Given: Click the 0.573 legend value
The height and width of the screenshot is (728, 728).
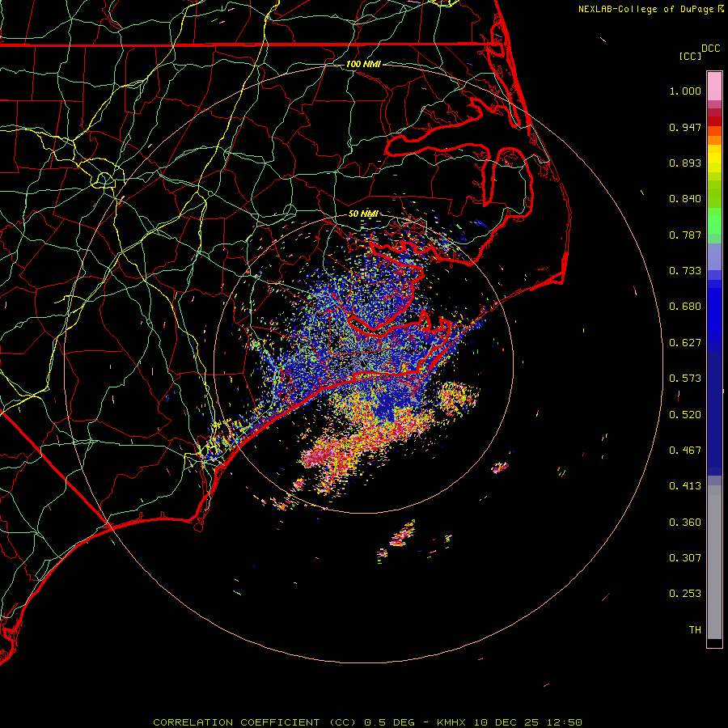Looking at the screenshot, I should (685, 379).
